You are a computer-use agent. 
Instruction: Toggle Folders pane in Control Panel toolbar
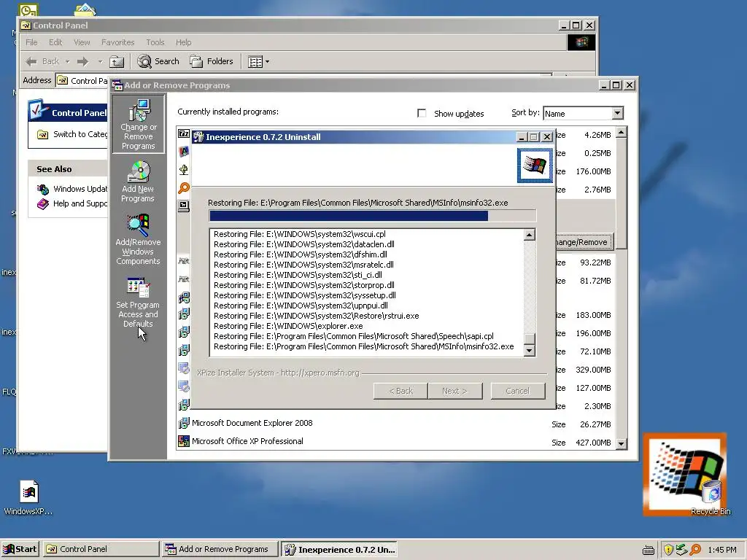point(212,61)
